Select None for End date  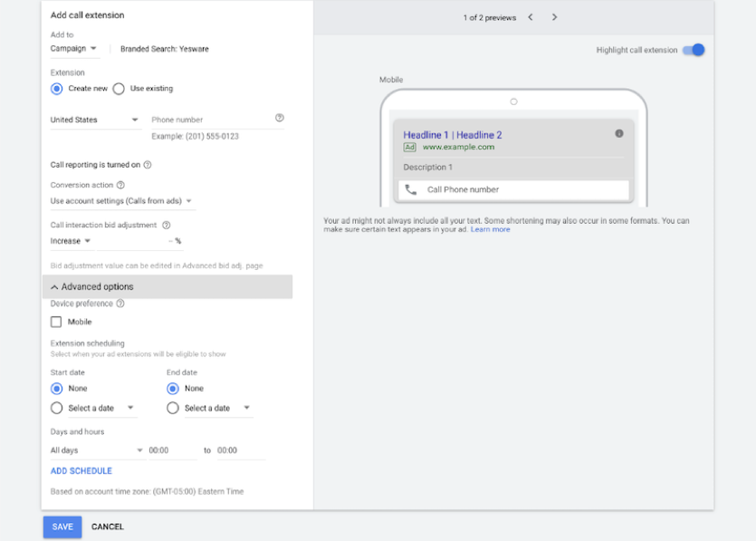point(173,389)
